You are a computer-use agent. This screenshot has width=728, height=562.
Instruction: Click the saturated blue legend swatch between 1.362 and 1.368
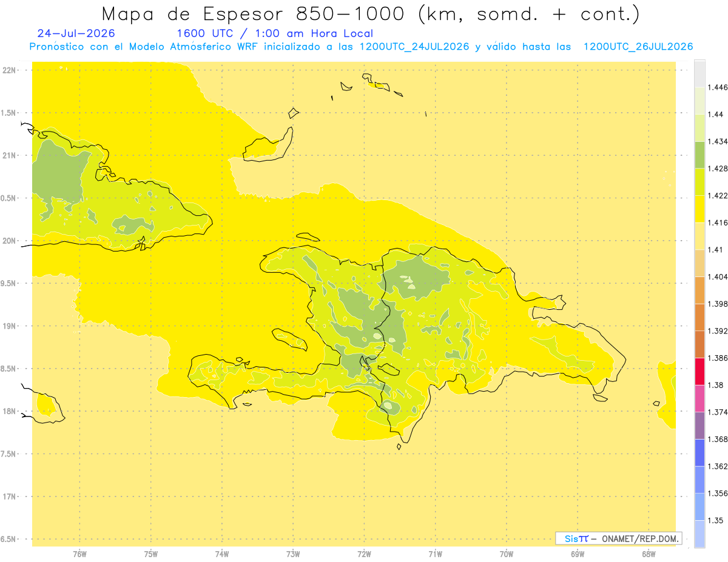(x=699, y=453)
